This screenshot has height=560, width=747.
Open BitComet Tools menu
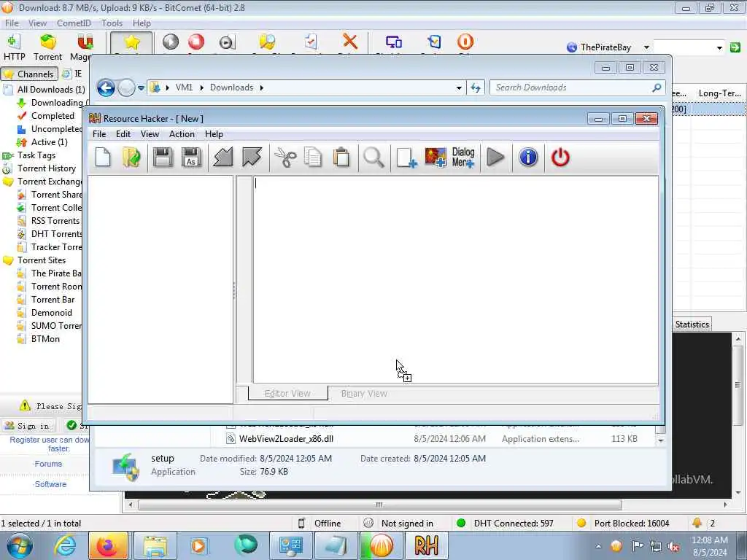point(112,23)
